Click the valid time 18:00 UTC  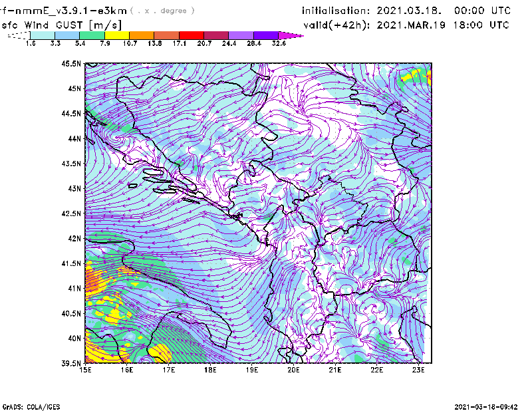481,25
